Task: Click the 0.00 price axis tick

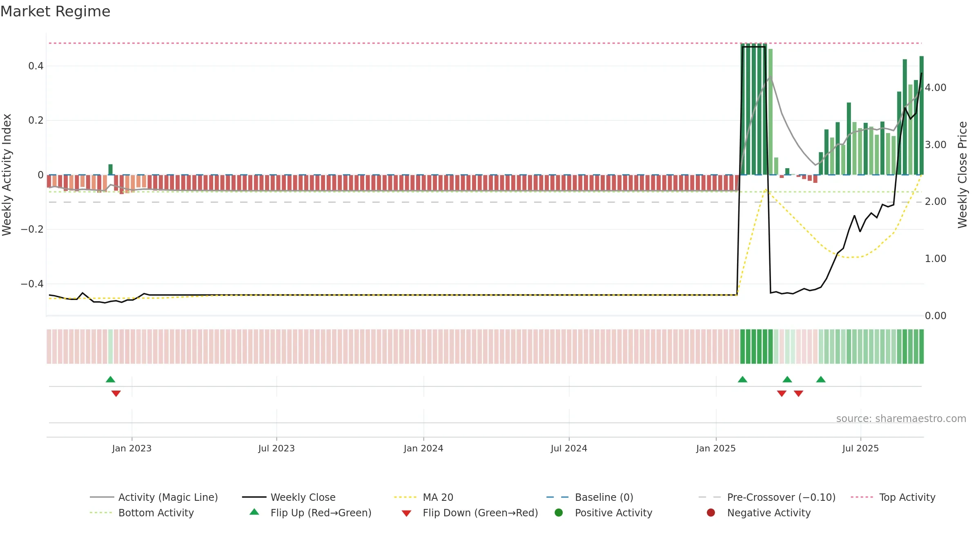Action: [935, 316]
